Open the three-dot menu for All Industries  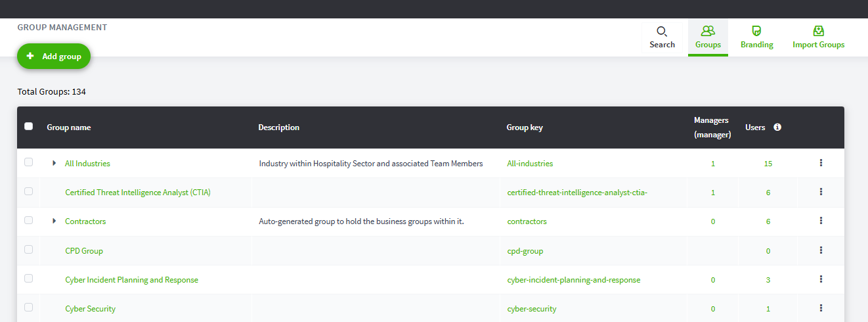821,163
